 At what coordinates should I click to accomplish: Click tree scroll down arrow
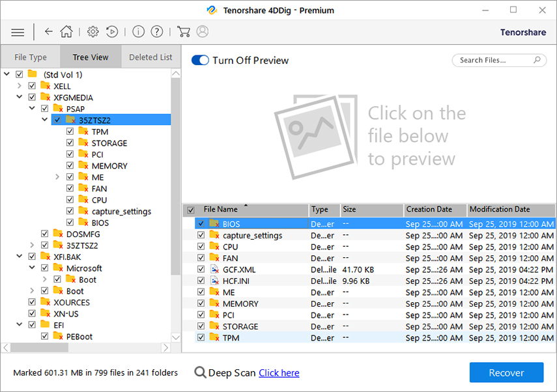point(175,337)
